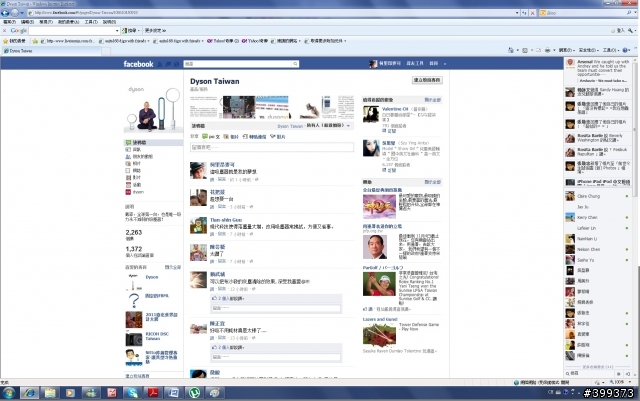Open friend requests icon in Facebook bar
The image size is (640, 401).
tap(160, 64)
